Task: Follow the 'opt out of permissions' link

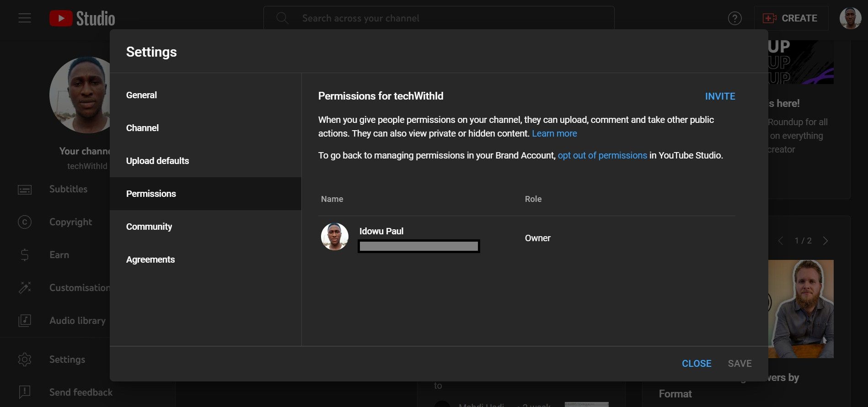Action: (x=602, y=155)
